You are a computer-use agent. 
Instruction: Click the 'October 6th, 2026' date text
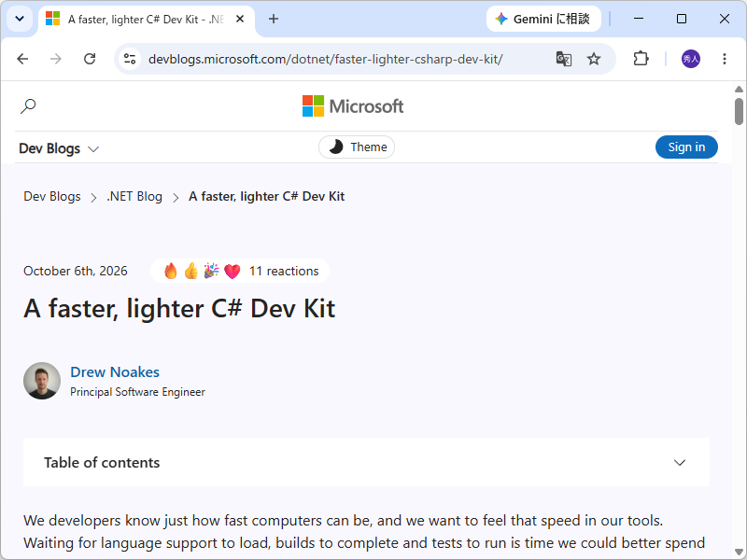(76, 271)
